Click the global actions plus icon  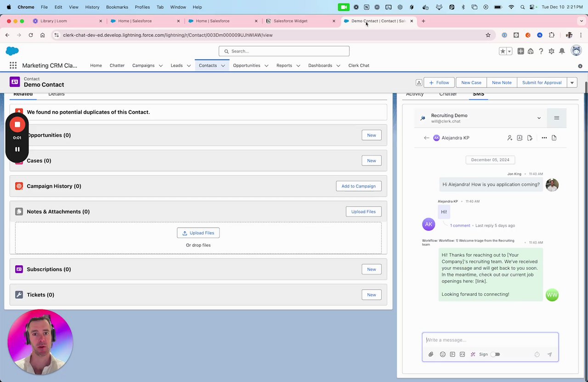pos(520,51)
